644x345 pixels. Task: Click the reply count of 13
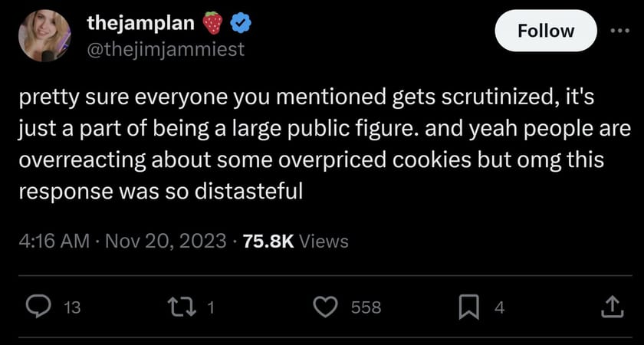71,308
